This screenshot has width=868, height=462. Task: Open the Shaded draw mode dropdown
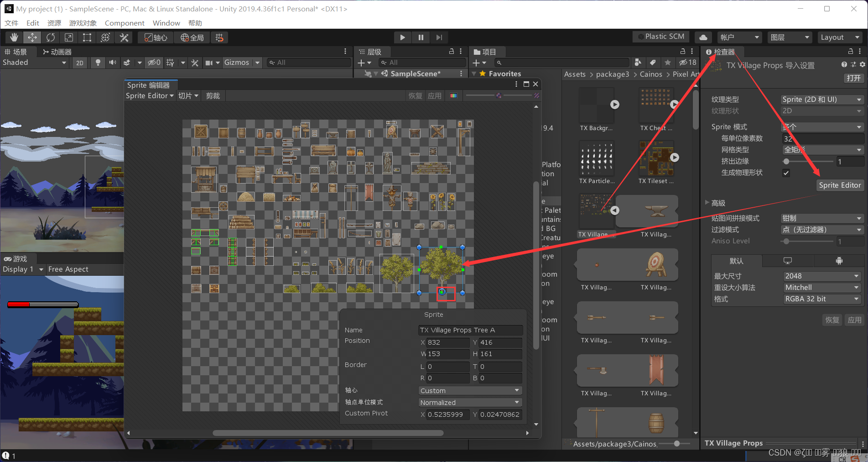(x=35, y=63)
